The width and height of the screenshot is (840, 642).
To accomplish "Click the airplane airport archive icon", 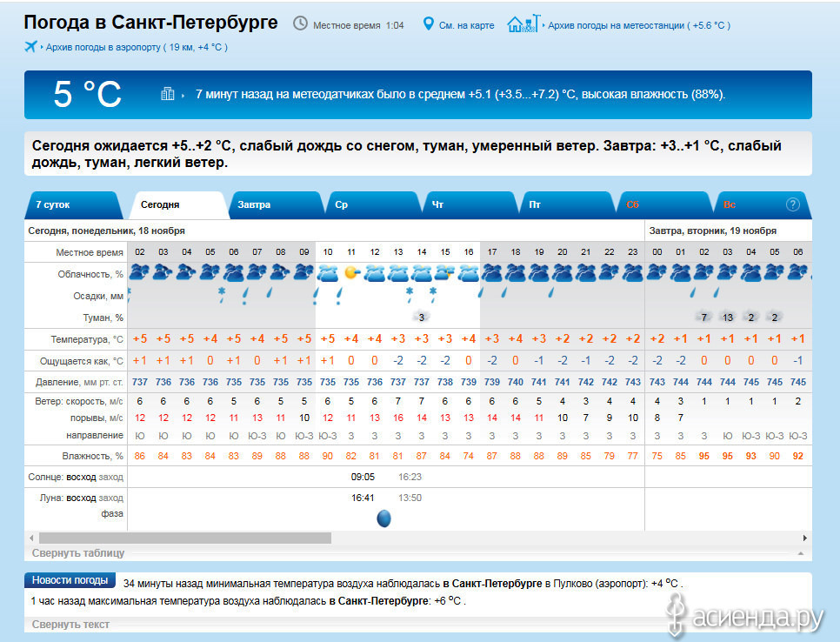I will (x=30, y=47).
